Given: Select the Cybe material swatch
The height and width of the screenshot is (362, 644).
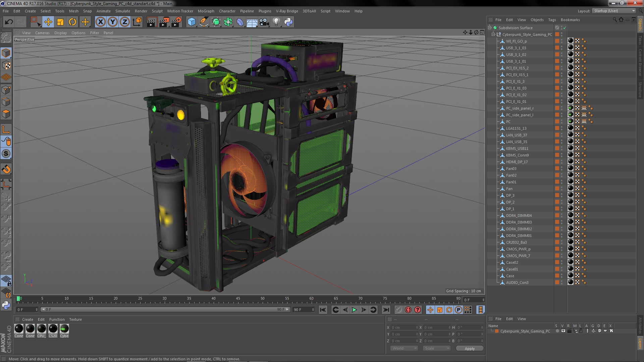Looking at the screenshot, I should (x=64, y=330).
